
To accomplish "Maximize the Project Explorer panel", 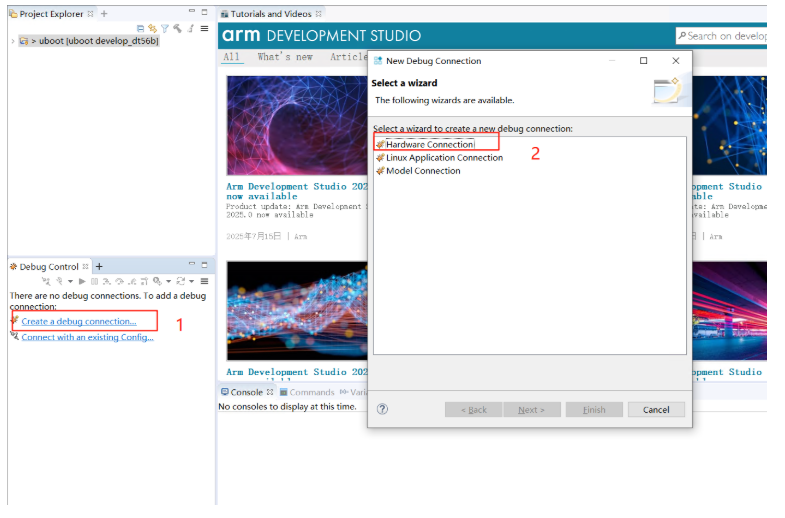I will [x=204, y=12].
